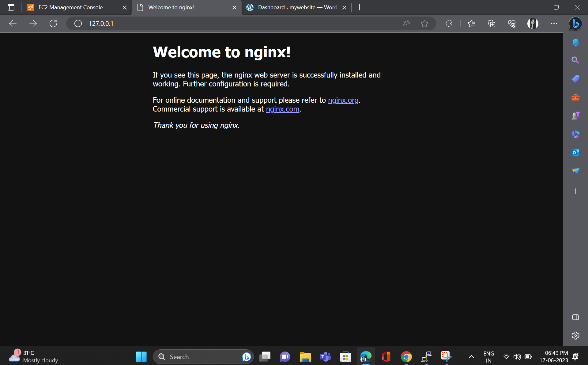
Task: Launch Google Chrome from the taskbar
Action: pos(406,356)
